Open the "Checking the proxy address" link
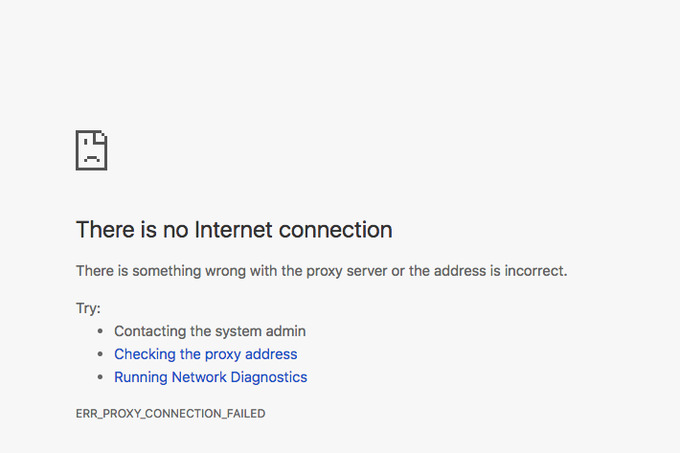 tap(205, 354)
